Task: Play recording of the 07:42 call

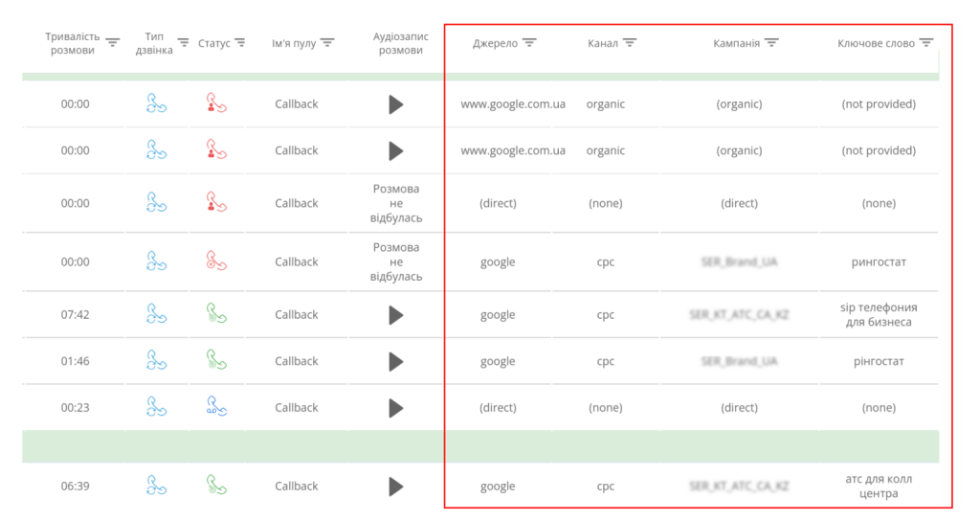Action: pyautogui.click(x=395, y=315)
